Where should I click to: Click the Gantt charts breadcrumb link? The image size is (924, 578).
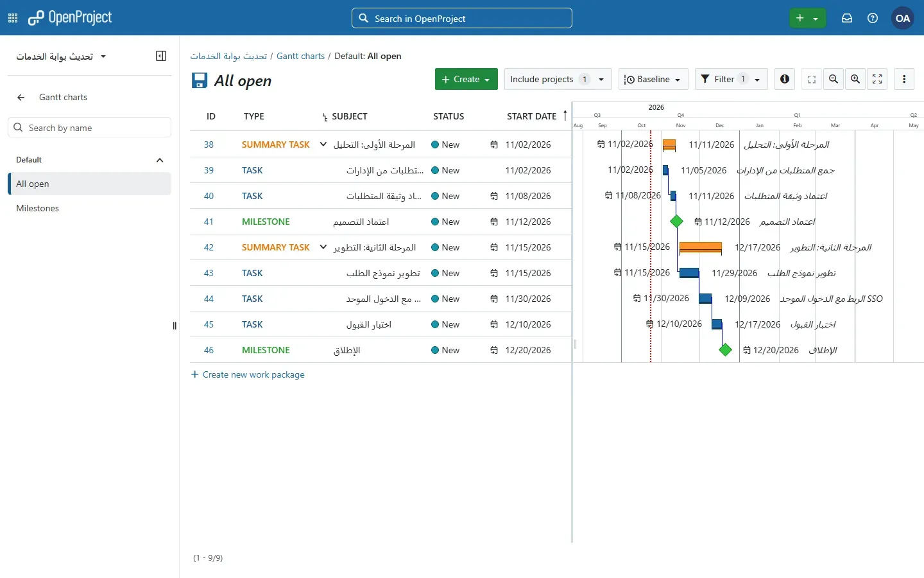pos(300,56)
